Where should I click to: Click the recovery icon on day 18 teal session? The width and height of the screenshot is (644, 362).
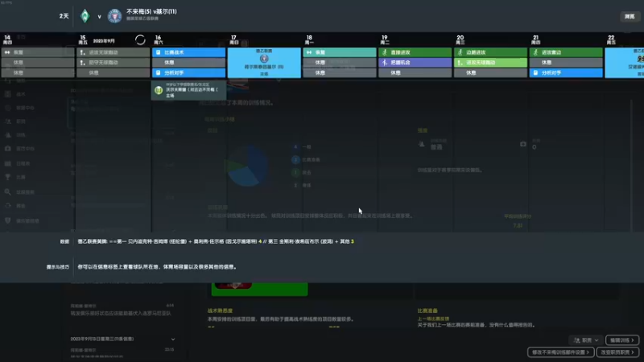coord(309,52)
